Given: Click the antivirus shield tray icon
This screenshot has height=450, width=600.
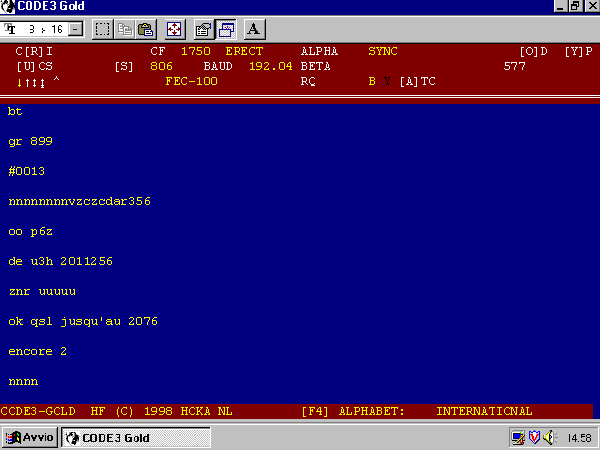Looking at the screenshot, I should pyautogui.click(x=533, y=438).
